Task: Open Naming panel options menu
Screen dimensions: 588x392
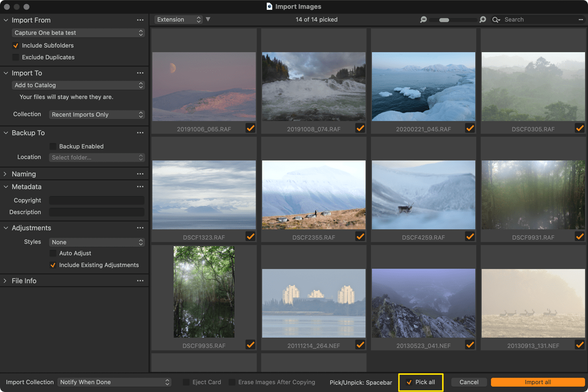Action: click(140, 174)
